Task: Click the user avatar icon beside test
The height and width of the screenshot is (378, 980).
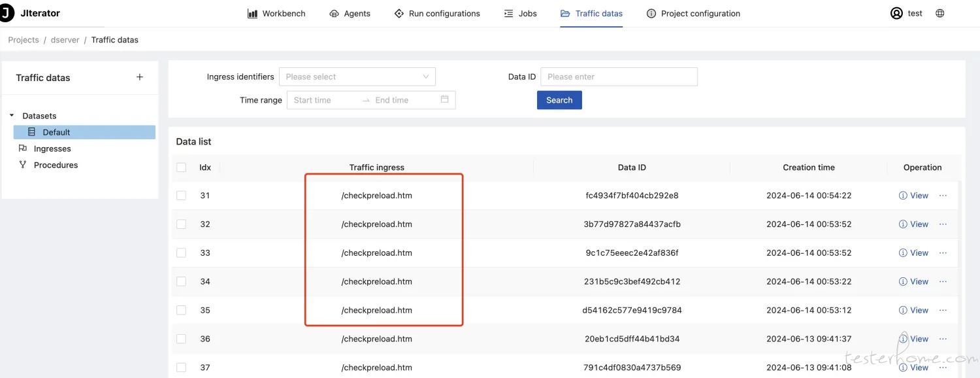Action: (896, 13)
